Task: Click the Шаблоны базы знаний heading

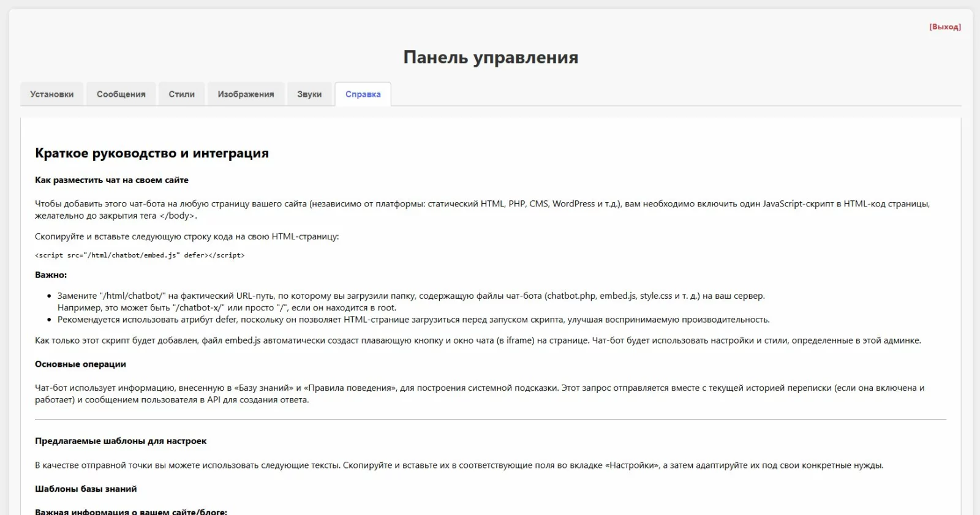Action: click(x=86, y=489)
